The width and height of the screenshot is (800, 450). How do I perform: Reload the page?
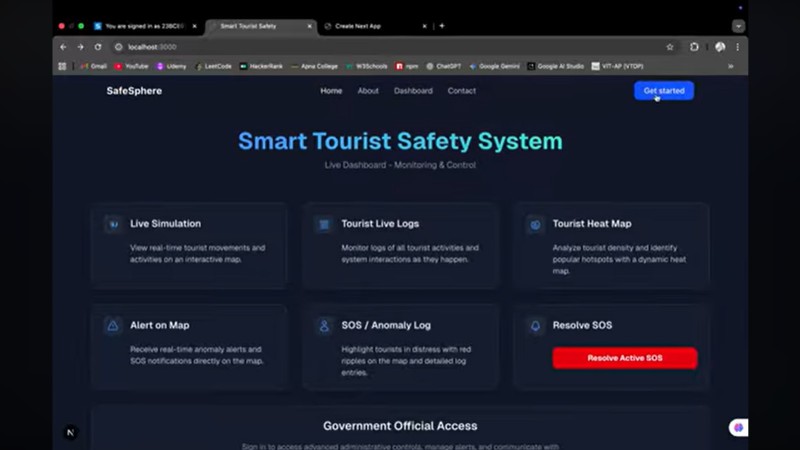click(x=98, y=47)
